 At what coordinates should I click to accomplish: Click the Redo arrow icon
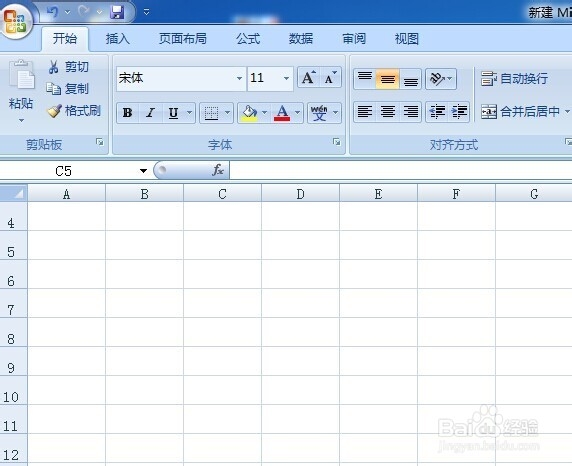84,12
